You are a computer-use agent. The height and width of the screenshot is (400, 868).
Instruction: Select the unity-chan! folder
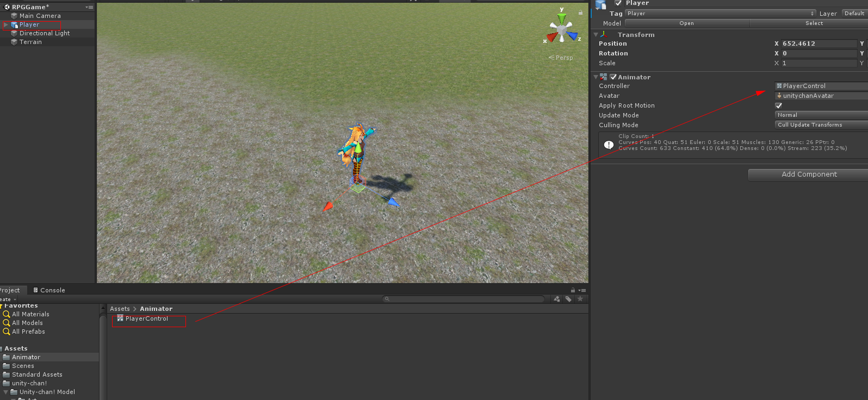(x=29, y=383)
